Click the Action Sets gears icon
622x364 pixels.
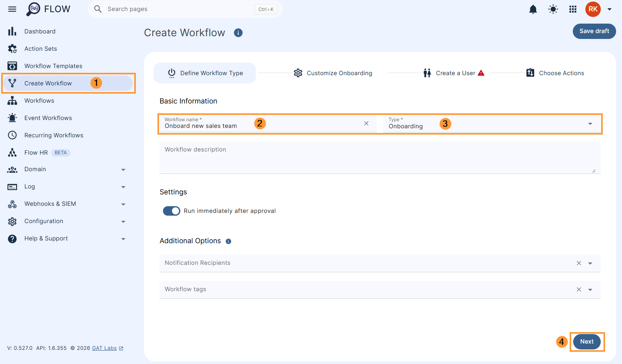(x=12, y=49)
